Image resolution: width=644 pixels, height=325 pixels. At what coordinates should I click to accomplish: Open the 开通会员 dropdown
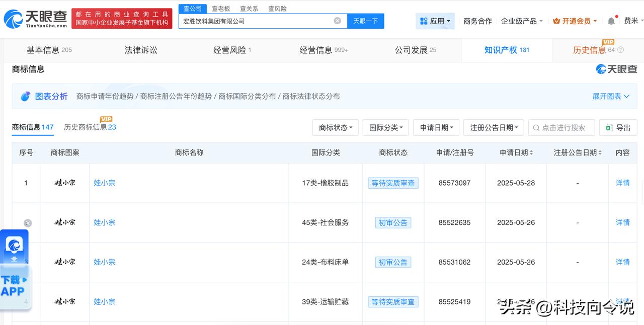pyautogui.click(x=575, y=21)
